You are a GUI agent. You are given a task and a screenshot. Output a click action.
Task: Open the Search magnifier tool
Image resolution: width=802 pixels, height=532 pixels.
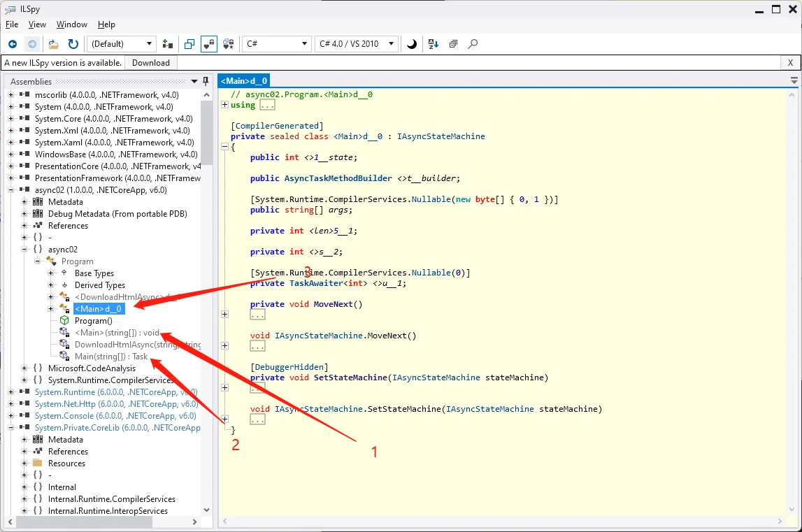(473, 44)
